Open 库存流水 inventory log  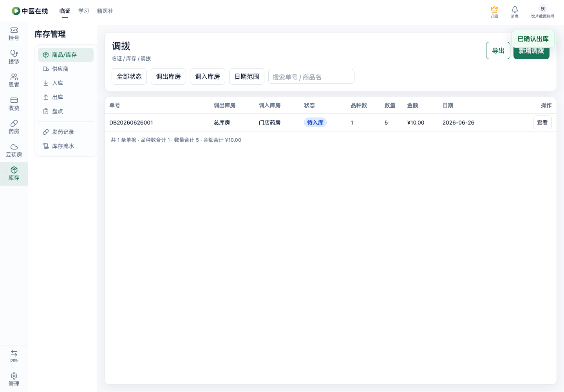66,146
